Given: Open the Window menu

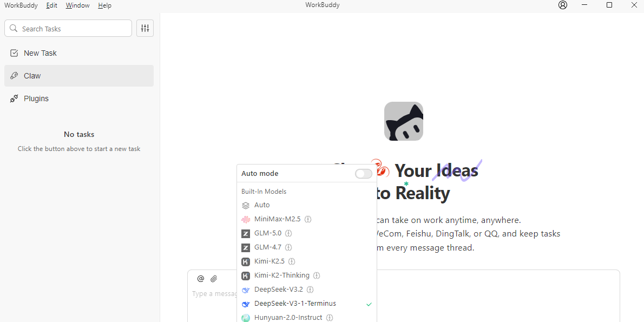Looking at the screenshot, I should (x=77, y=5).
